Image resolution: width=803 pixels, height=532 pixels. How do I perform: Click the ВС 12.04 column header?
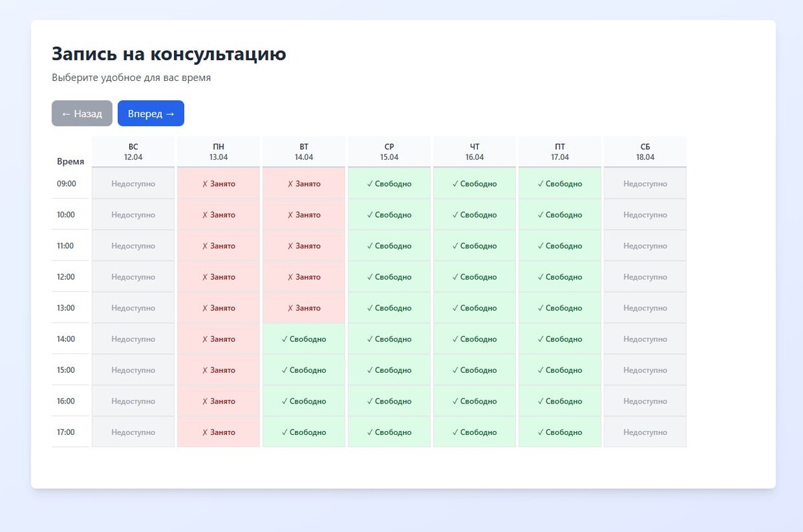[x=133, y=152]
